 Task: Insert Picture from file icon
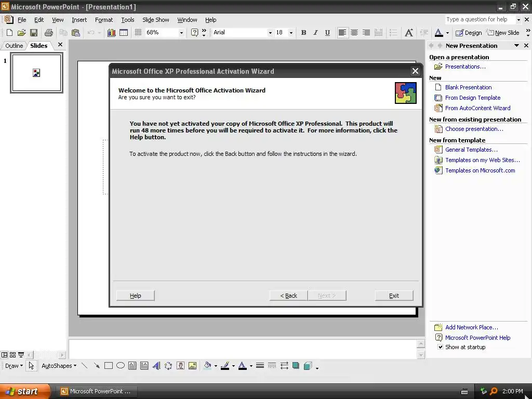tap(192, 365)
